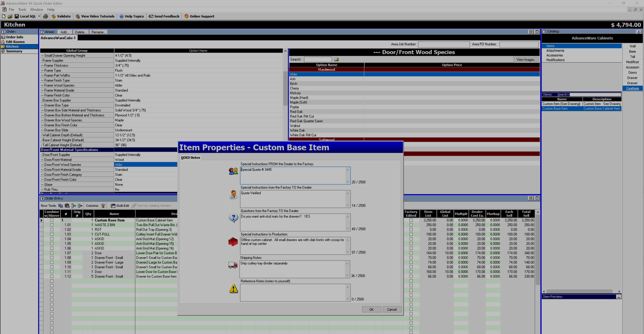The height and width of the screenshot is (334, 644).
Task: Activate the Multi-Edit tool
Action: (120, 206)
